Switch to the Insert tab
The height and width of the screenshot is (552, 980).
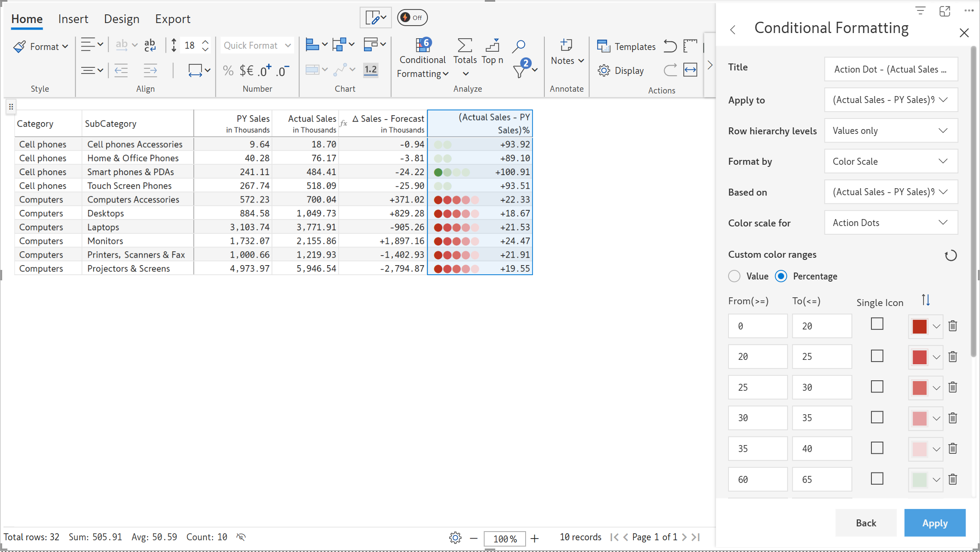pyautogui.click(x=73, y=19)
